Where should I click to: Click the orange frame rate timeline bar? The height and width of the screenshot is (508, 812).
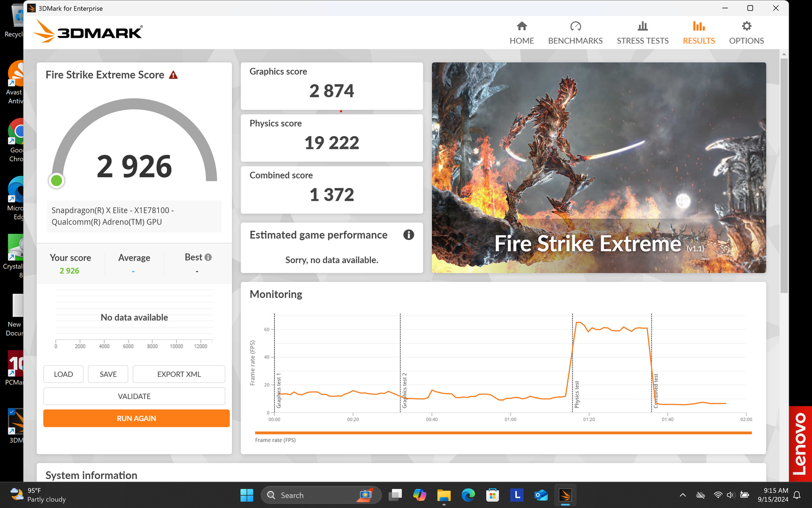502,433
